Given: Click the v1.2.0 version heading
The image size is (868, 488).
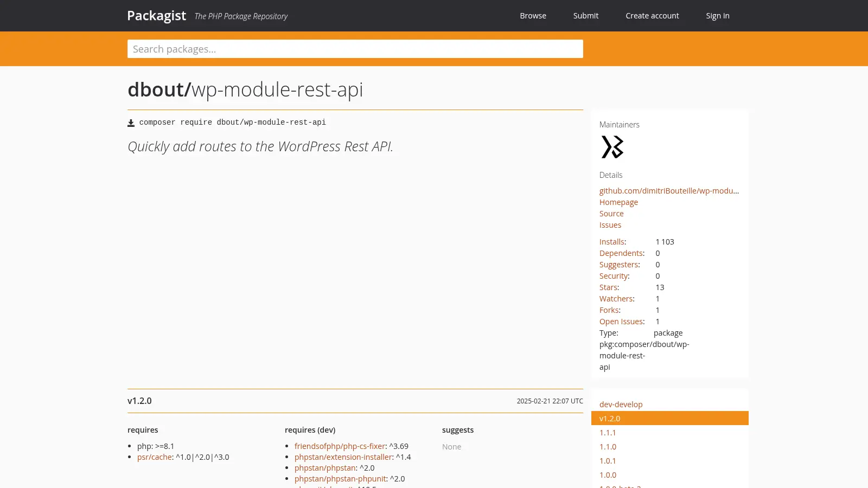Looking at the screenshot, I should coord(139,401).
